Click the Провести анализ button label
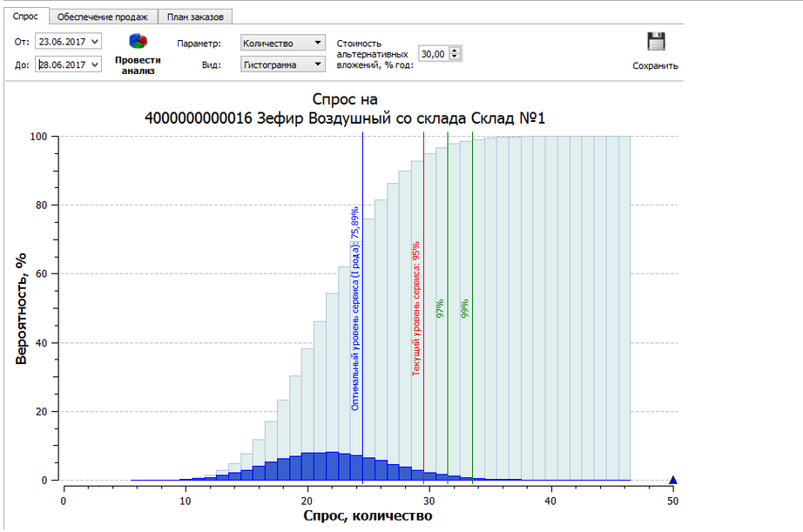Viewport: 803px width, 532px height. pos(138,65)
